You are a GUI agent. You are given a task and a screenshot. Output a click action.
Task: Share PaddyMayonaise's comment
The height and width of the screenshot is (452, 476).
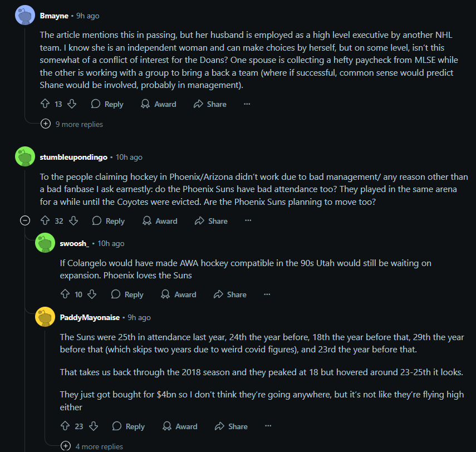[x=230, y=426]
